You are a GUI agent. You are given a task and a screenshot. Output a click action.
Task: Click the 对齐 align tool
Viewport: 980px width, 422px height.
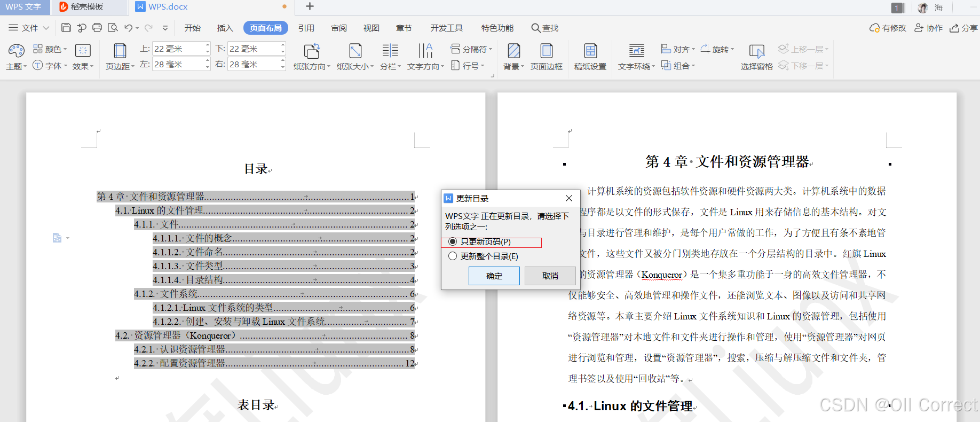(678, 49)
